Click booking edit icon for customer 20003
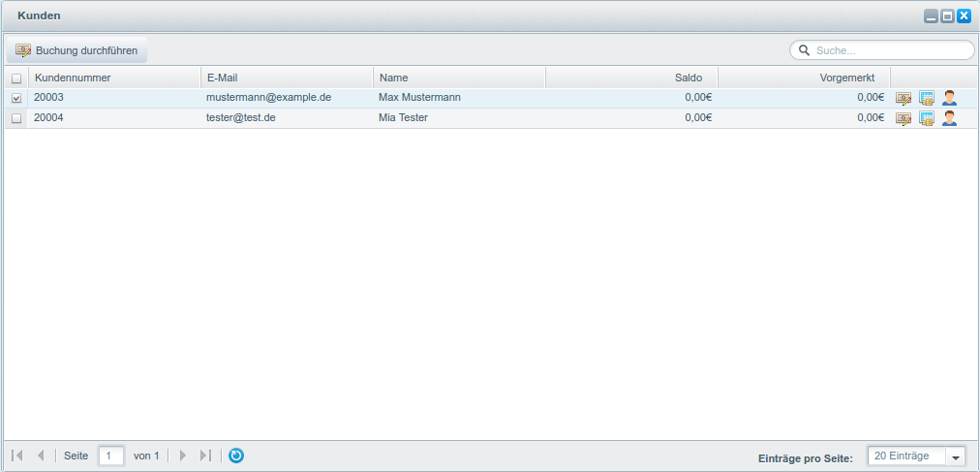Screen dimensions: 980x472 click(903, 98)
